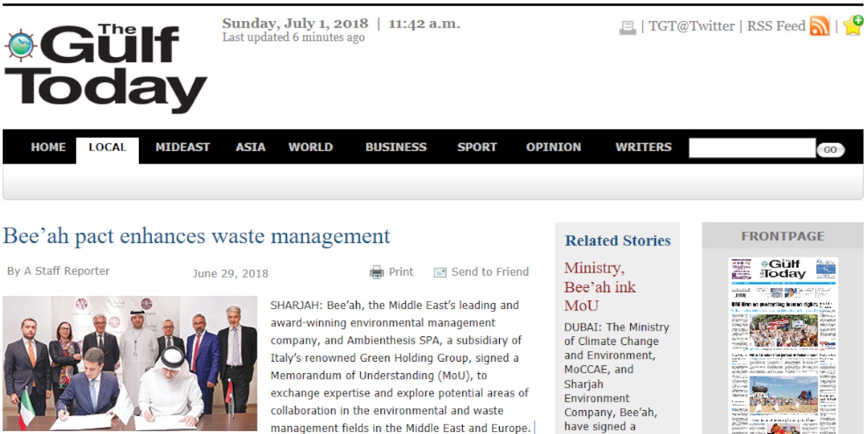Screen dimensions: 868x434
Task: Click the Print link
Action: (x=401, y=272)
